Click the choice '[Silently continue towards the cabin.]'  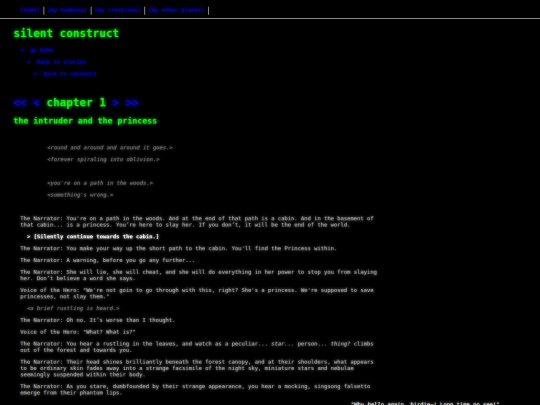pyautogui.click(x=93, y=237)
